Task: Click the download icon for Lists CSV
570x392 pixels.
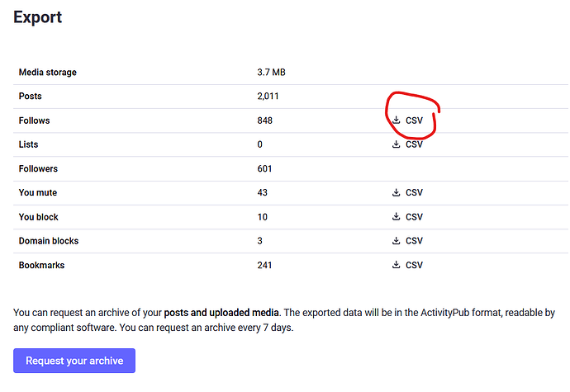Action: [397, 144]
